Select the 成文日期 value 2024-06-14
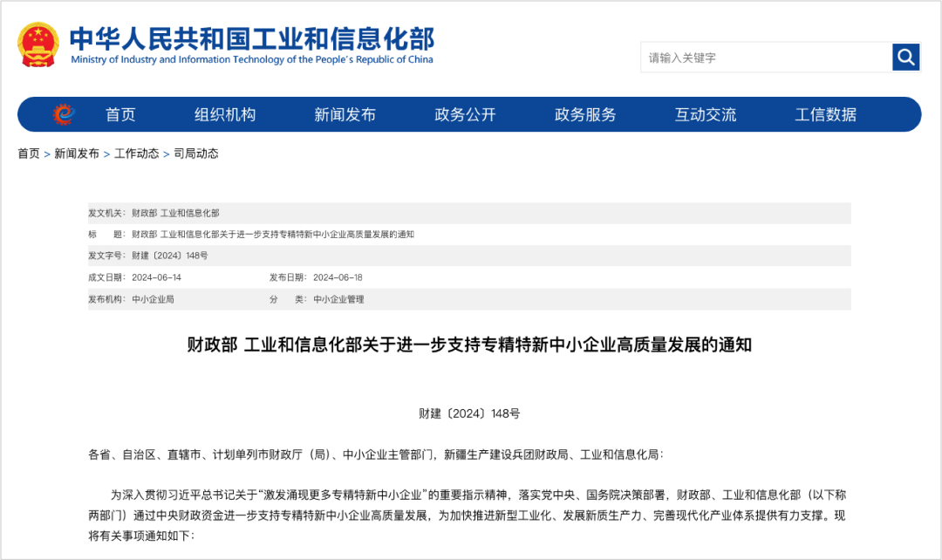The image size is (942, 560). (156, 277)
